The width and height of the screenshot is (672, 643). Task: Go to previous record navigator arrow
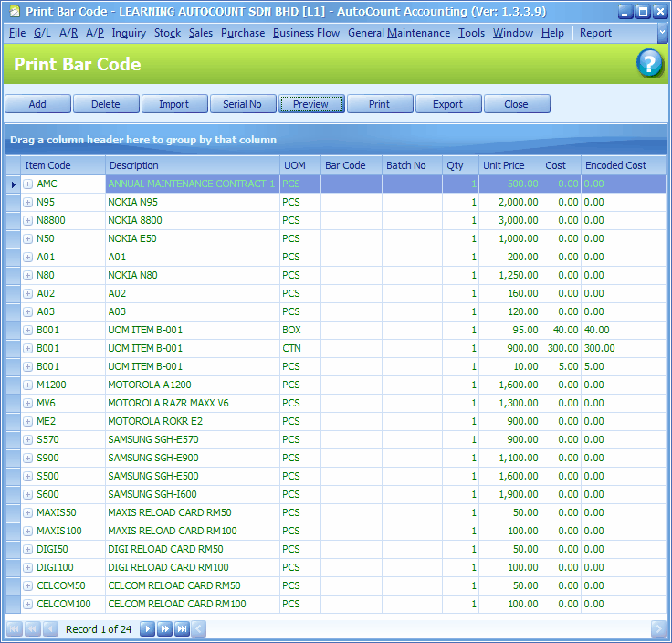pyautogui.click(x=50, y=629)
